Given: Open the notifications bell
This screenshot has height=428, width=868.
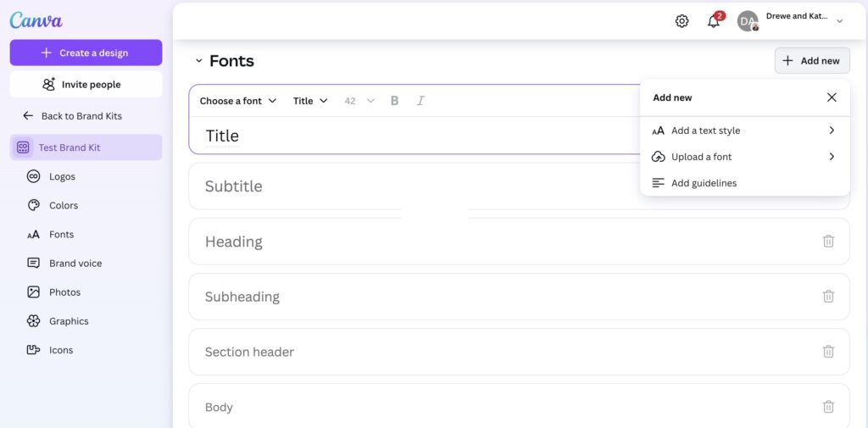Looking at the screenshot, I should (714, 21).
